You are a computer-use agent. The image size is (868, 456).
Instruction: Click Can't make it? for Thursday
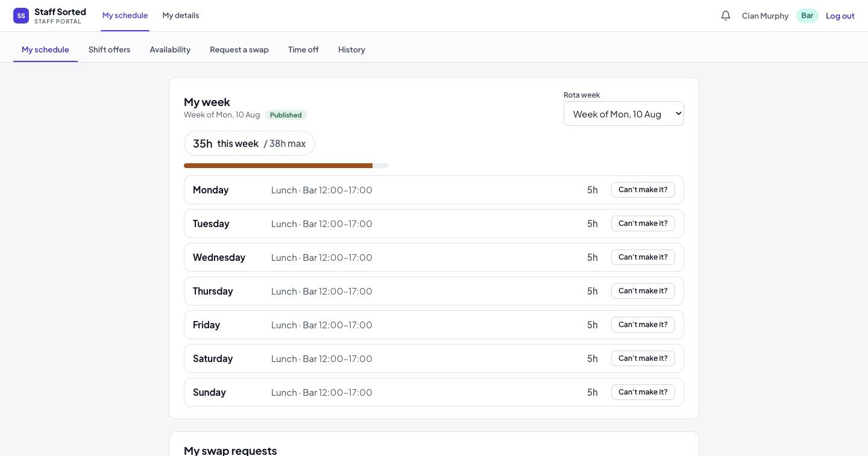pos(643,291)
